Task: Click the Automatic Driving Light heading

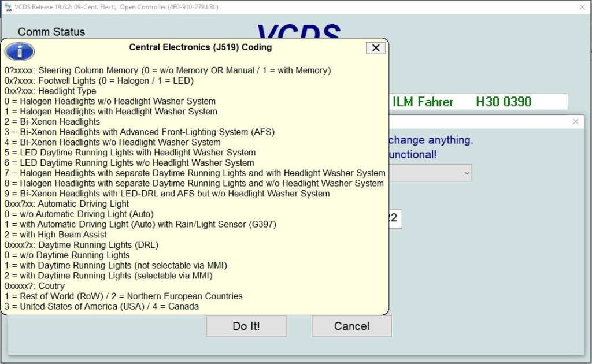Action: (x=66, y=204)
